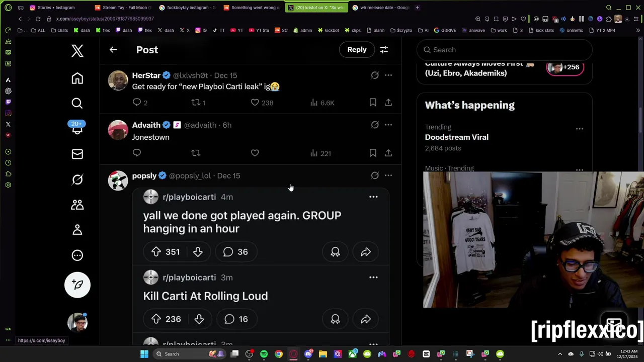Switch to fuckboytay instagram Google tab
The width and height of the screenshot is (644, 362).
click(188, 8)
